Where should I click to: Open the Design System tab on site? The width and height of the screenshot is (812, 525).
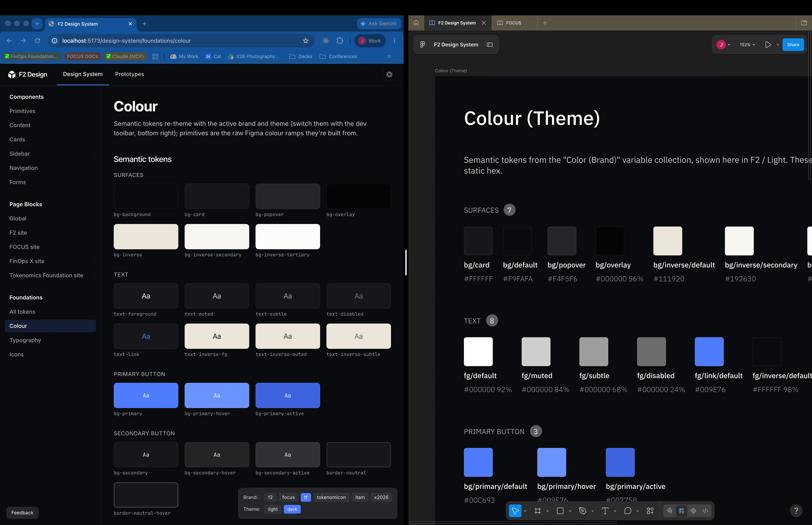[83, 74]
